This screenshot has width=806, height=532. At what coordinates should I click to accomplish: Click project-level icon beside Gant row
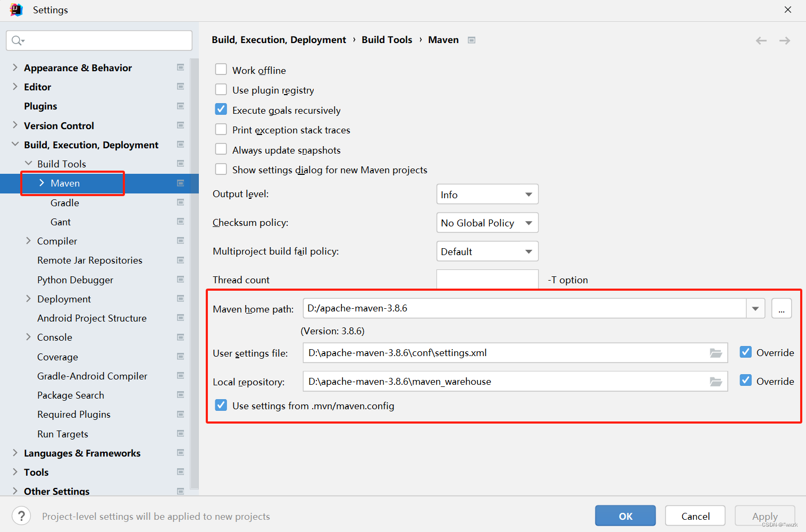(181, 222)
